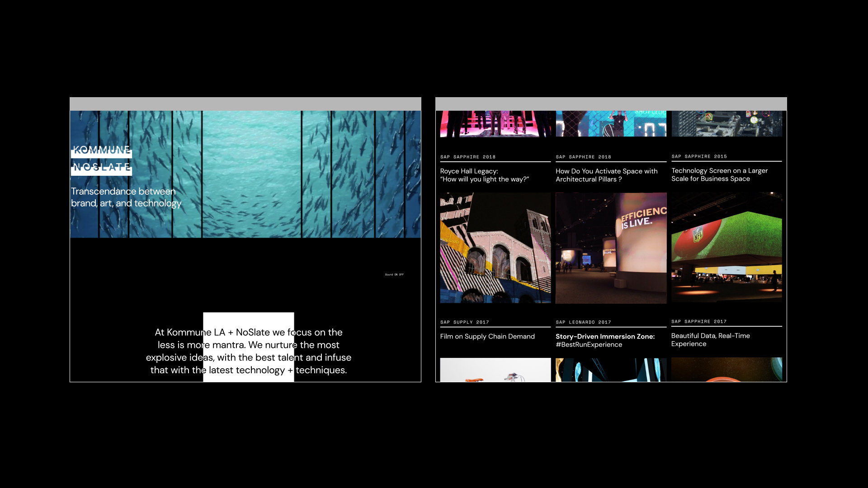Click the 'SAP SAPPHIRE 2017' label
The height and width of the screenshot is (488, 868).
[x=699, y=321]
